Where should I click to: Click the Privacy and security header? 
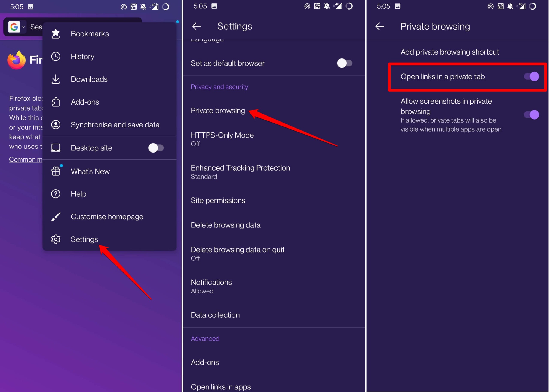tap(219, 87)
